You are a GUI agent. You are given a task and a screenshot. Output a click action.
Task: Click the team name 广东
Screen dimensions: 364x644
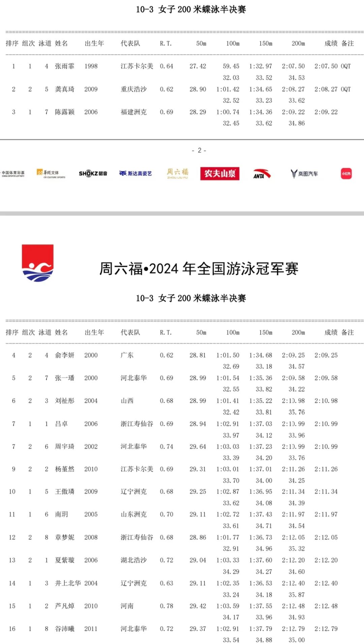(x=127, y=355)
